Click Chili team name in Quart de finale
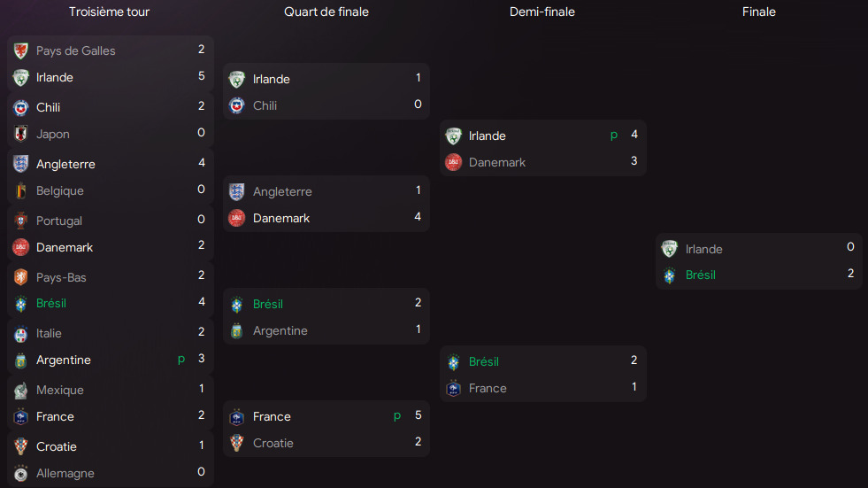The height and width of the screenshot is (488, 868). tap(265, 105)
